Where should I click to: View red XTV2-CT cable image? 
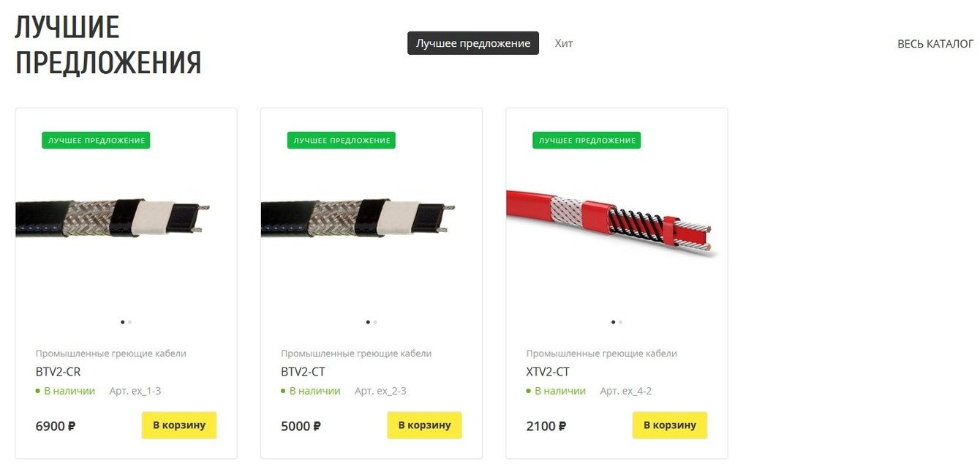(x=613, y=220)
